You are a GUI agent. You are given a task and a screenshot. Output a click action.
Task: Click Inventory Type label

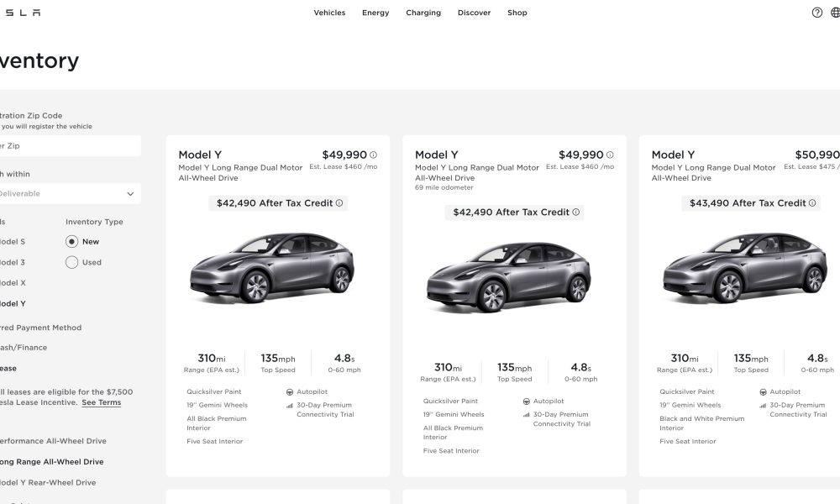tap(94, 222)
